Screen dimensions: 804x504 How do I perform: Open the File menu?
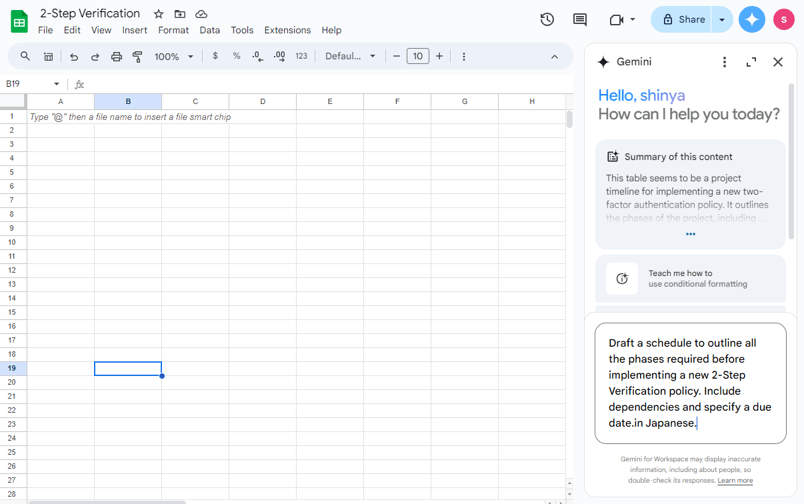[x=45, y=30]
